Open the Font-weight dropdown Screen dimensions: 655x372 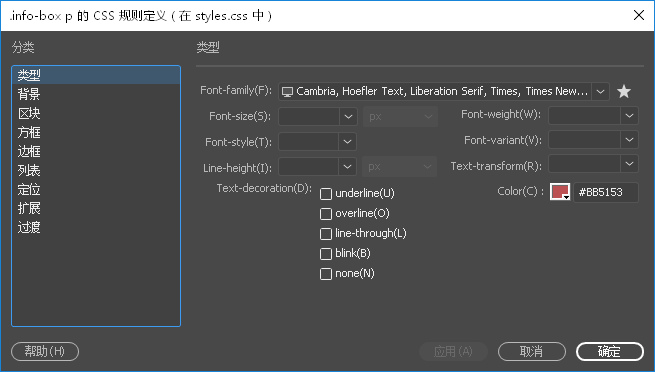coord(630,116)
